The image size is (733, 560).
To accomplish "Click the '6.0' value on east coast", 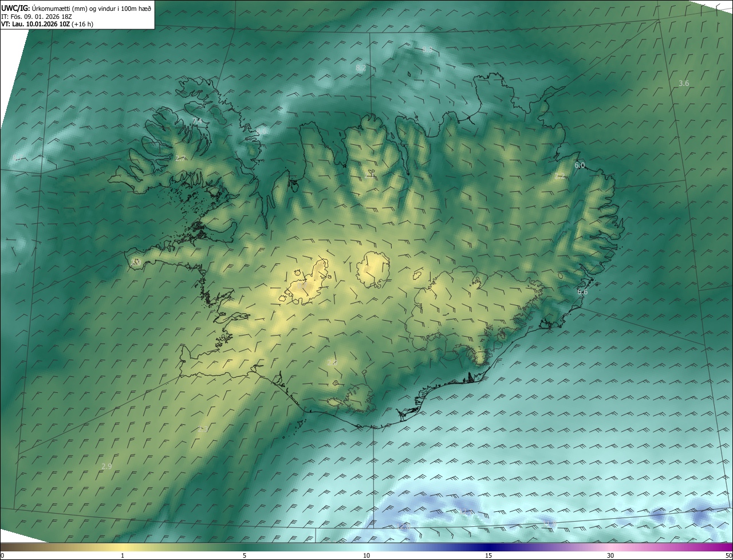I will click(580, 165).
